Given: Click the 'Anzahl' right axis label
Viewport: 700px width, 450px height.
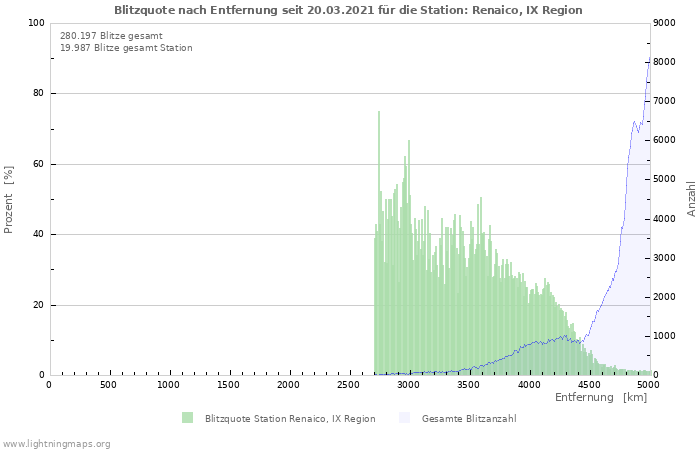Looking at the screenshot, I should [691, 199].
